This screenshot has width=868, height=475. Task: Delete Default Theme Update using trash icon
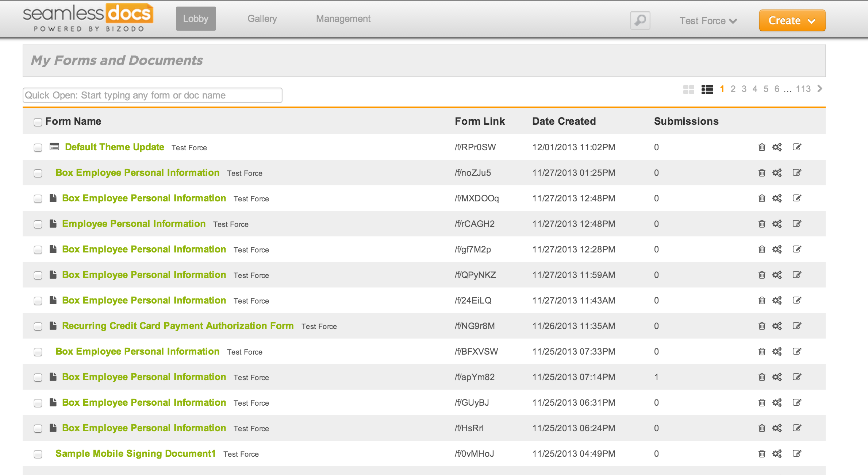click(x=761, y=147)
